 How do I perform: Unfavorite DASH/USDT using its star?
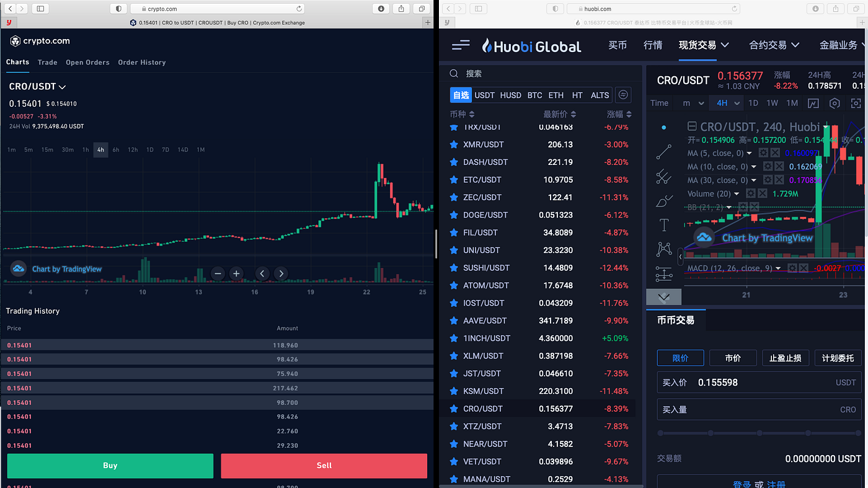tap(454, 162)
